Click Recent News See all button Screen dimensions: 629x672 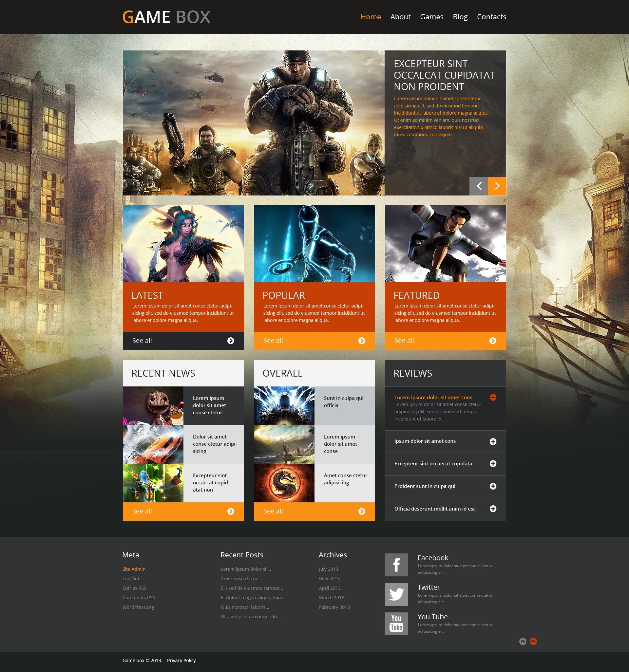[183, 511]
